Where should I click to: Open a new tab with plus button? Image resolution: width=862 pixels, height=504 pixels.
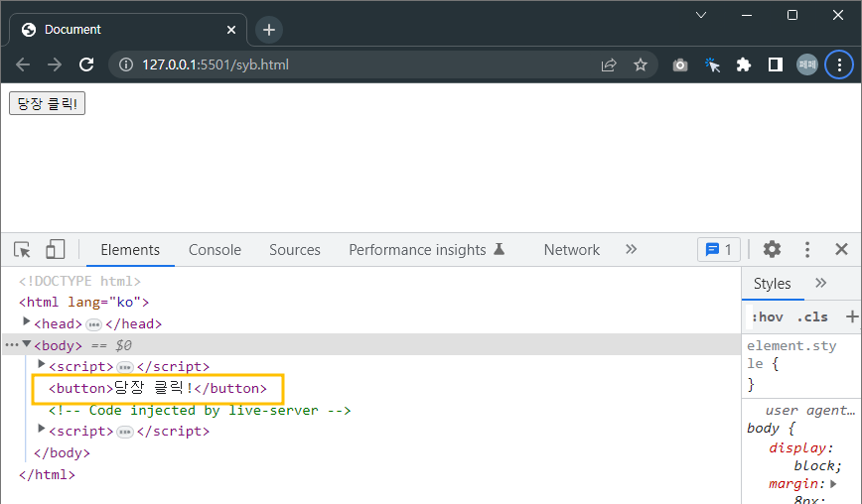tap(269, 30)
